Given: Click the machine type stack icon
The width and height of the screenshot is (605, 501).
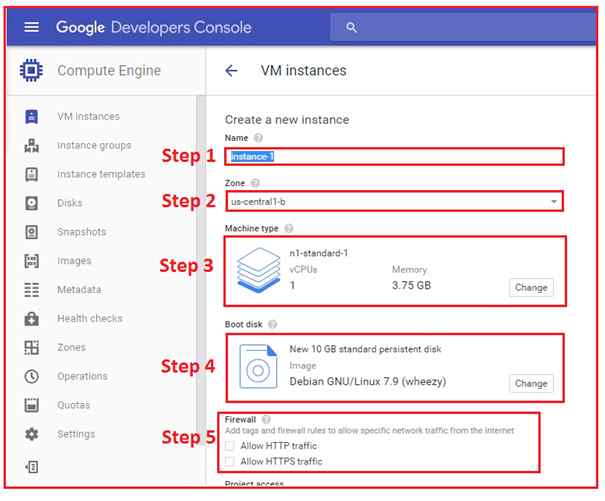Looking at the screenshot, I should (x=258, y=270).
